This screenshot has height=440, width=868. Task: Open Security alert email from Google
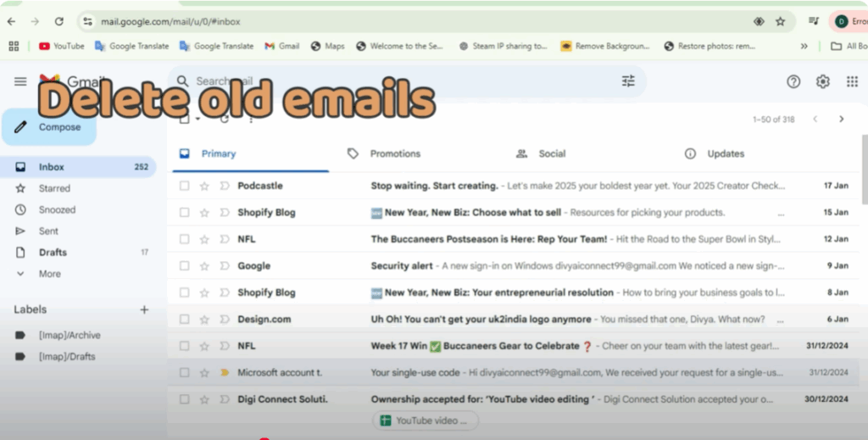[513, 265]
